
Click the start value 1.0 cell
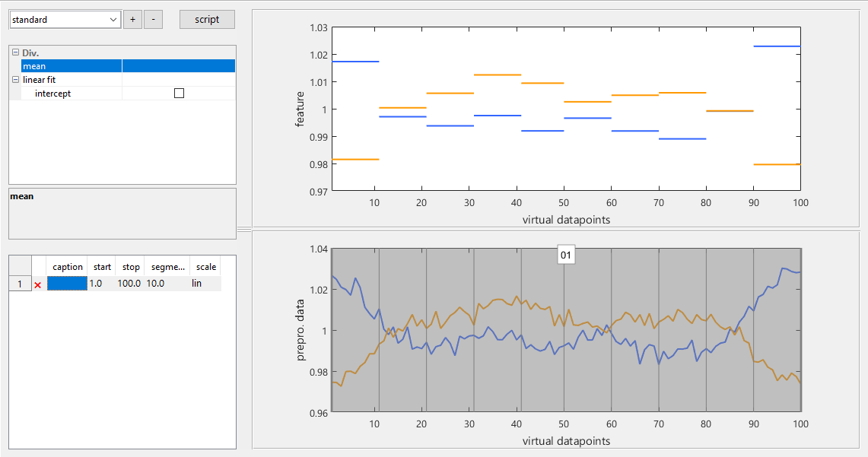click(102, 284)
